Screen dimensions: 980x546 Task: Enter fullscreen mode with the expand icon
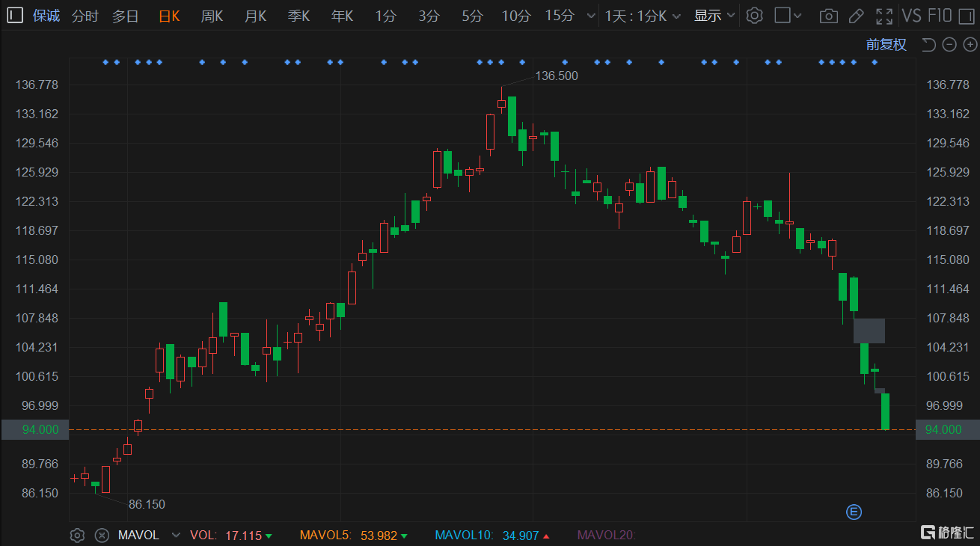(x=884, y=16)
